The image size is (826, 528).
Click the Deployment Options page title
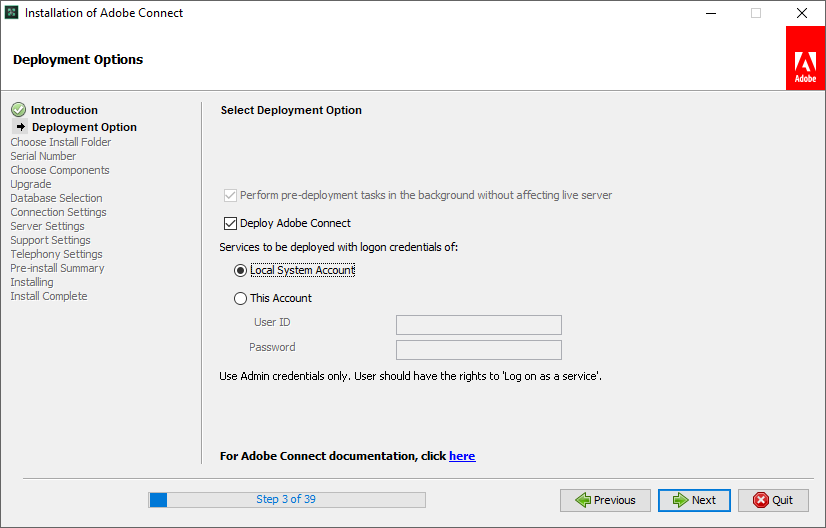tap(78, 60)
